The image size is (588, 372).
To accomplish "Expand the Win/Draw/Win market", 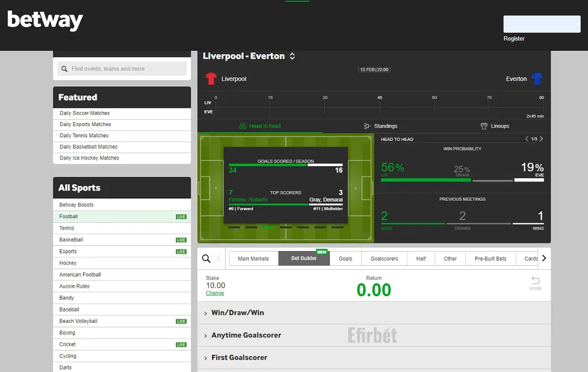I will pos(374,313).
